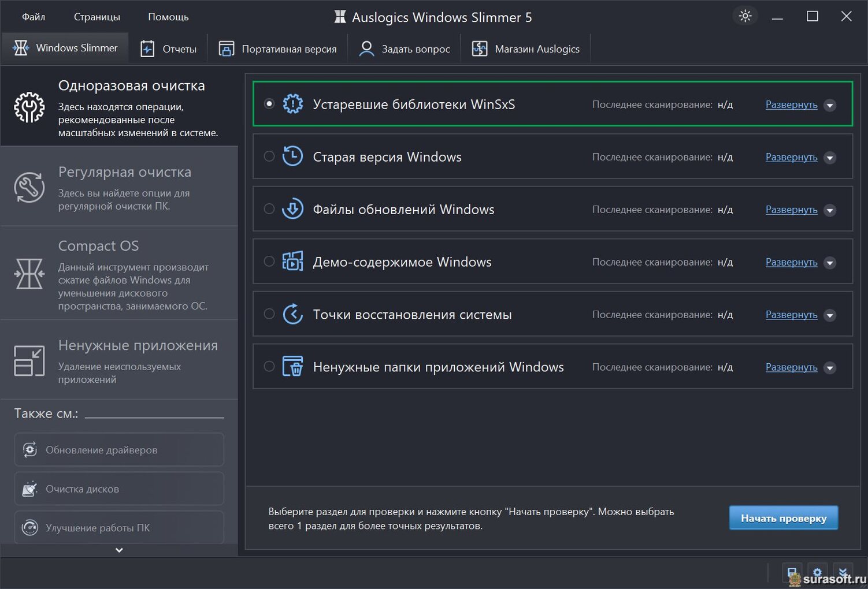This screenshot has width=868, height=589.
Task: Click Развернуть link for Файлы обновлений Windows
Action: coord(791,210)
